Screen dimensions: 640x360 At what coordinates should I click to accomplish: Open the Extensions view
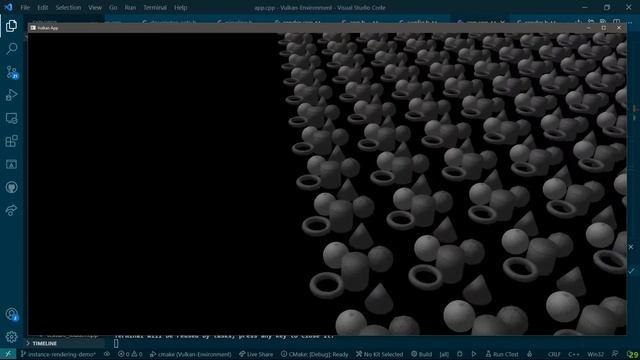(x=11, y=141)
